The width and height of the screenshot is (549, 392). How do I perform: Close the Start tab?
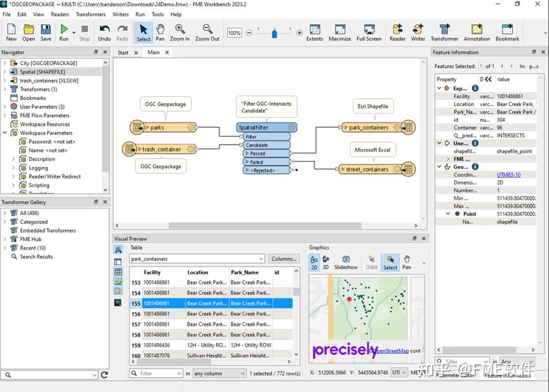(136, 53)
